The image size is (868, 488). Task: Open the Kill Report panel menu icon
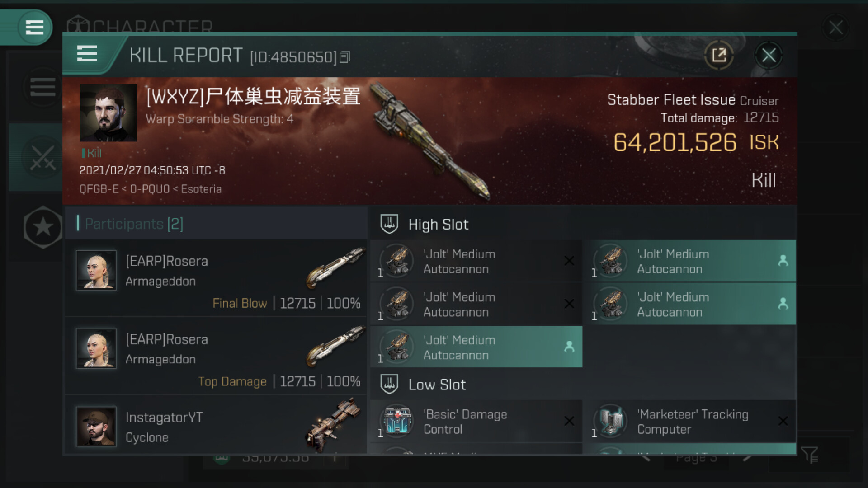click(x=87, y=53)
